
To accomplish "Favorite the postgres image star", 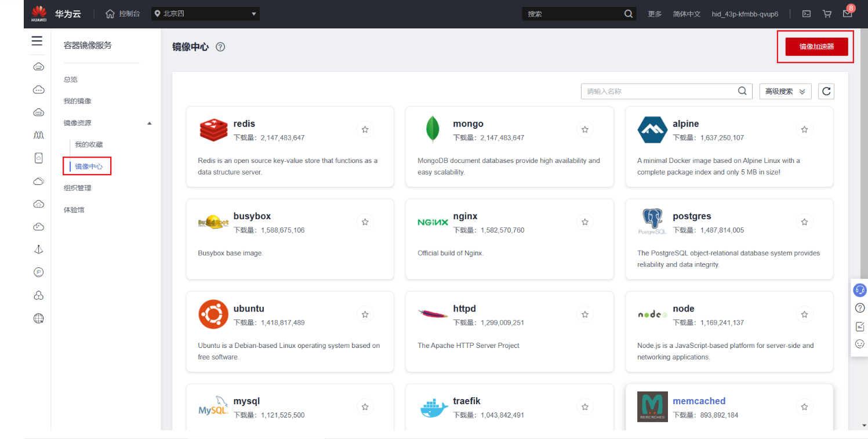I will [x=804, y=222].
